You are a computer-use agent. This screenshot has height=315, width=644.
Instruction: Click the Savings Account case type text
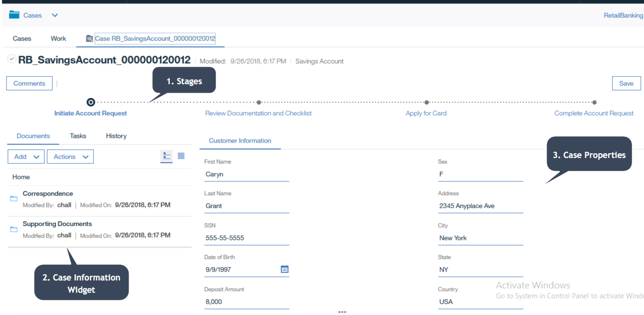click(x=319, y=61)
